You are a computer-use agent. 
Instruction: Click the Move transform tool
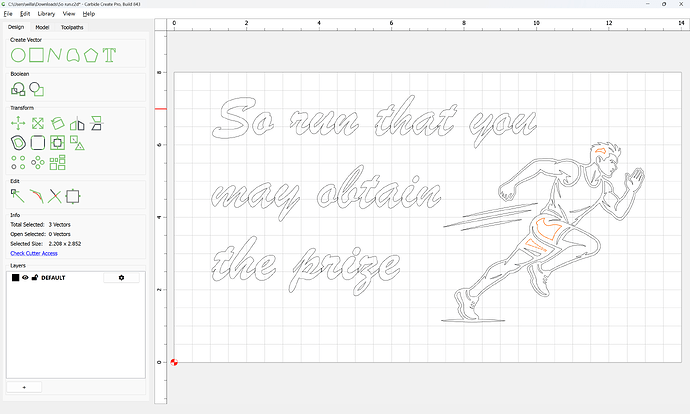(x=17, y=123)
